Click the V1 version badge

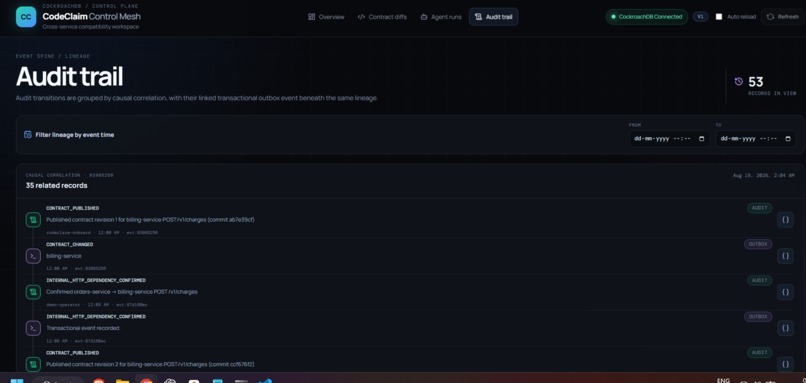click(700, 17)
